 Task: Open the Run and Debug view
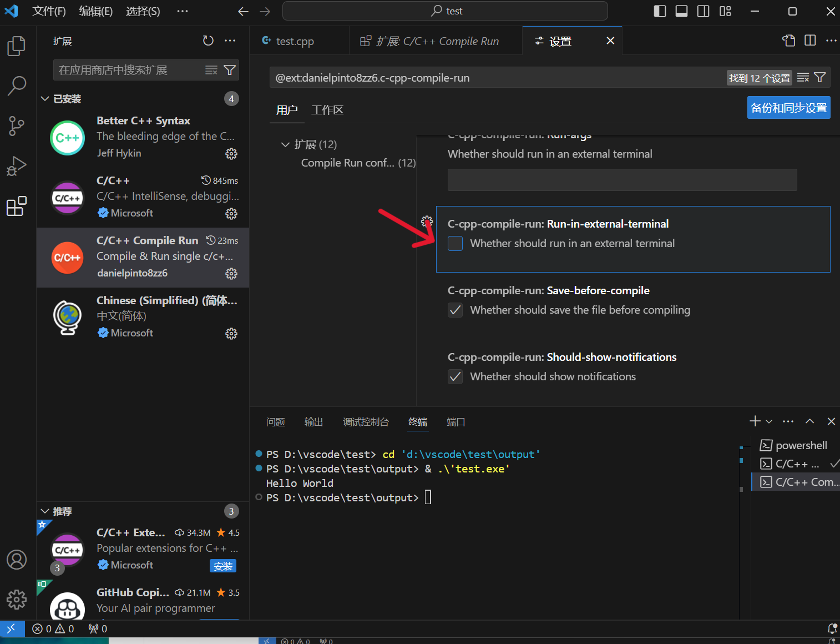(x=17, y=166)
